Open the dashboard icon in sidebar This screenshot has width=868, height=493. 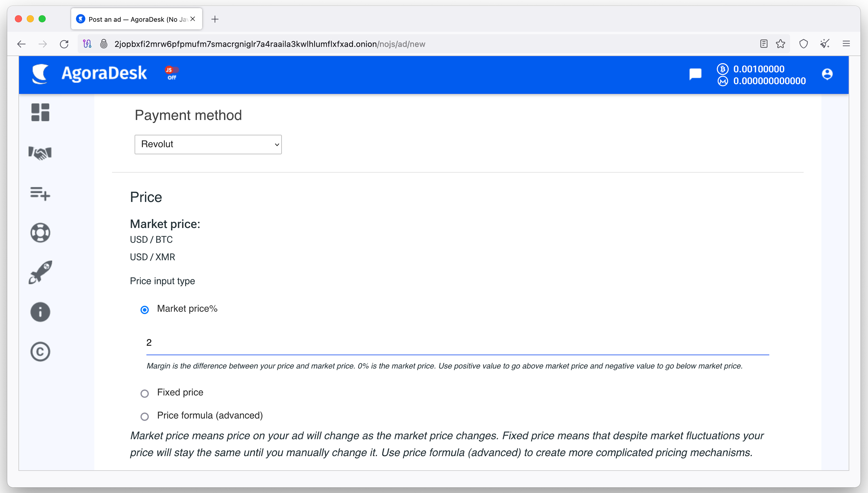point(40,112)
